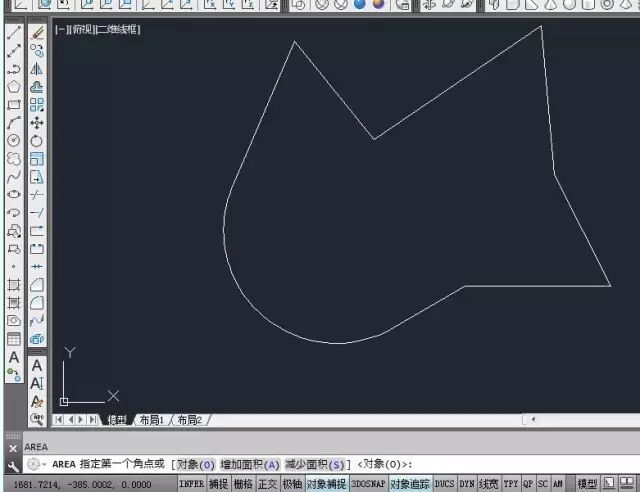Disable 对象捕捉 object snap
Image resolution: width=640 pixels, height=492 pixels.
click(x=327, y=484)
